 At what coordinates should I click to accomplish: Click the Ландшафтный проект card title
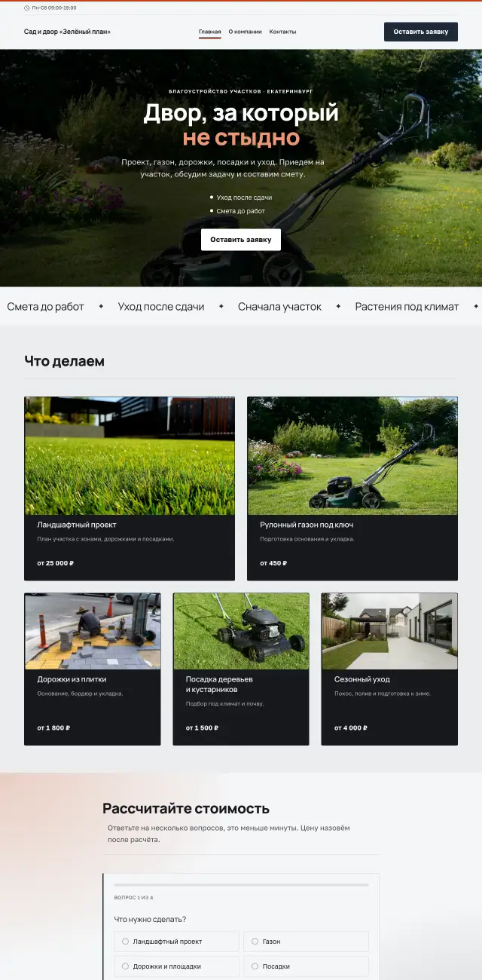click(x=77, y=525)
